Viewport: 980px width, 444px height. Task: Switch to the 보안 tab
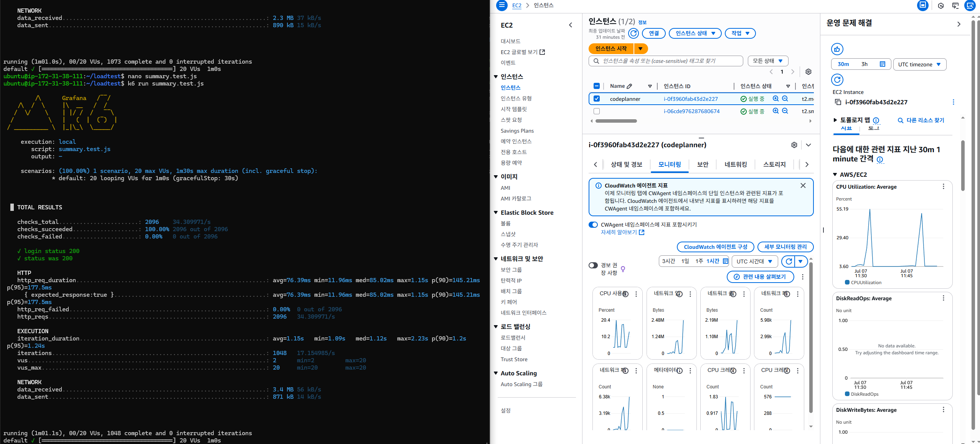click(x=703, y=164)
